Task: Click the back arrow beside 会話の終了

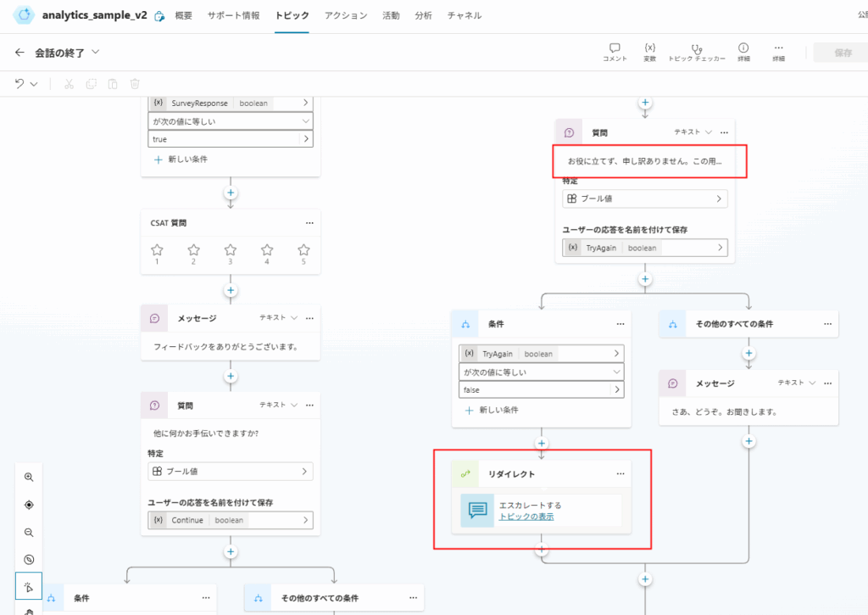Action: click(x=20, y=52)
